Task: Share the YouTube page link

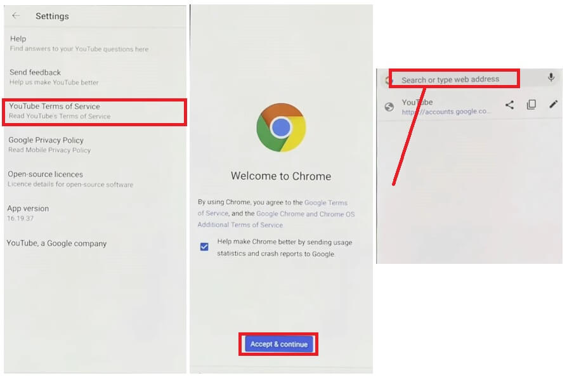Action: 509,105
